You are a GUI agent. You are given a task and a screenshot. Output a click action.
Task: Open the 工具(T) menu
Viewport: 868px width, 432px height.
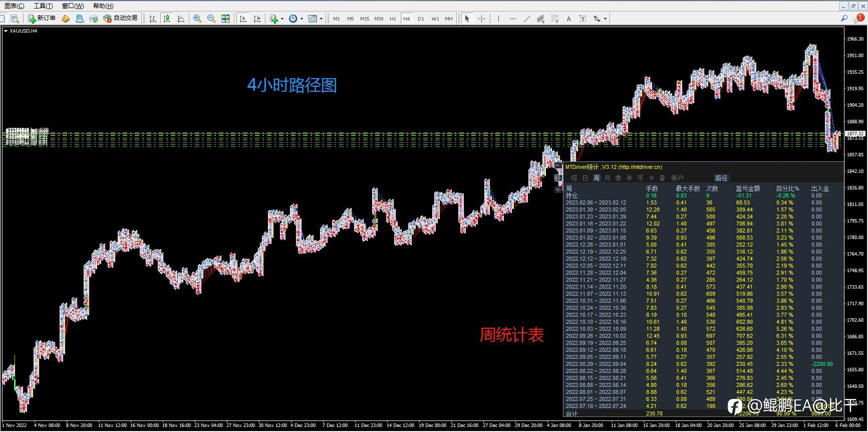(x=43, y=6)
